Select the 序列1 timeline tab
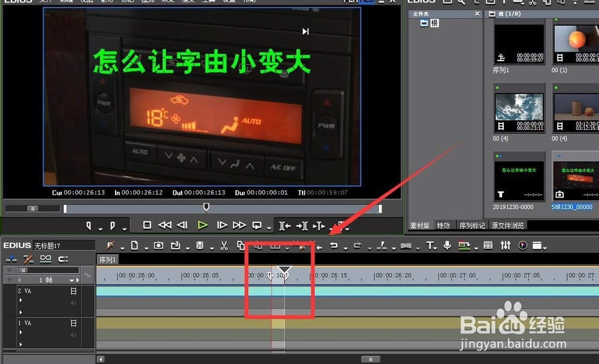Screen dimensions: 599x364 coord(107,260)
